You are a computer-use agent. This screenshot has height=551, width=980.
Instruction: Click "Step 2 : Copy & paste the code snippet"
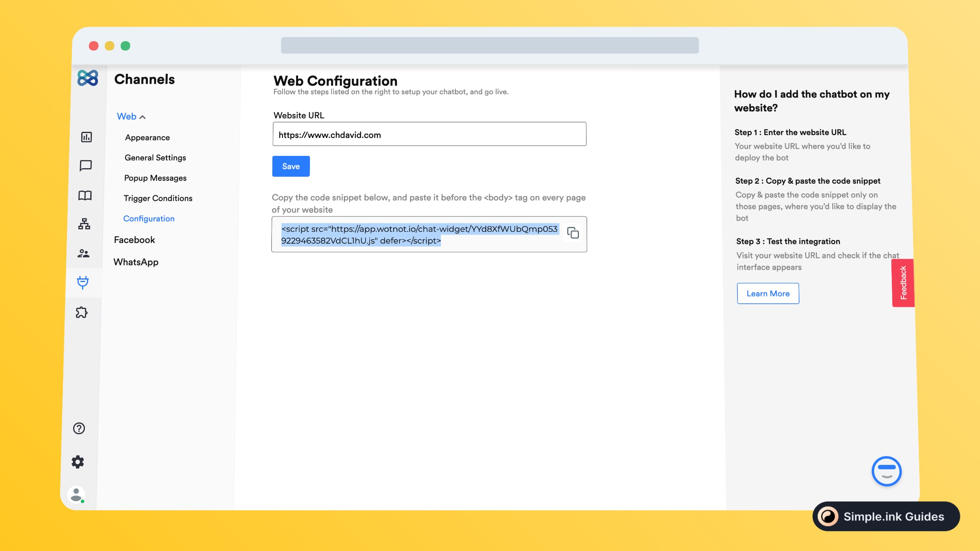point(808,181)
